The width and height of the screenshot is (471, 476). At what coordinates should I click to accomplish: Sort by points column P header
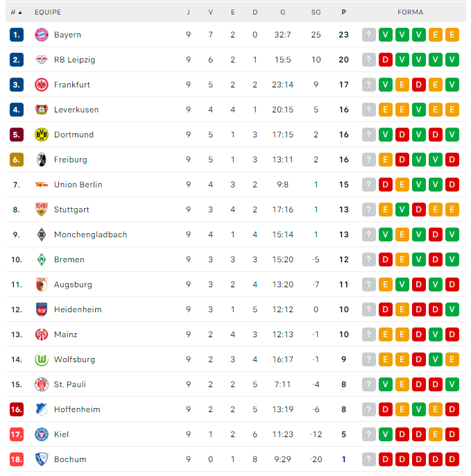(x=344, y=12)
